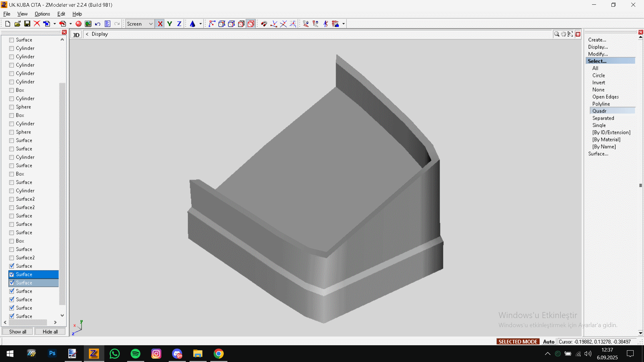Viewport: 644px width, 362px height.
Task: Open the Edit menu
Action: pyautogui.click(x=61, y=14)
